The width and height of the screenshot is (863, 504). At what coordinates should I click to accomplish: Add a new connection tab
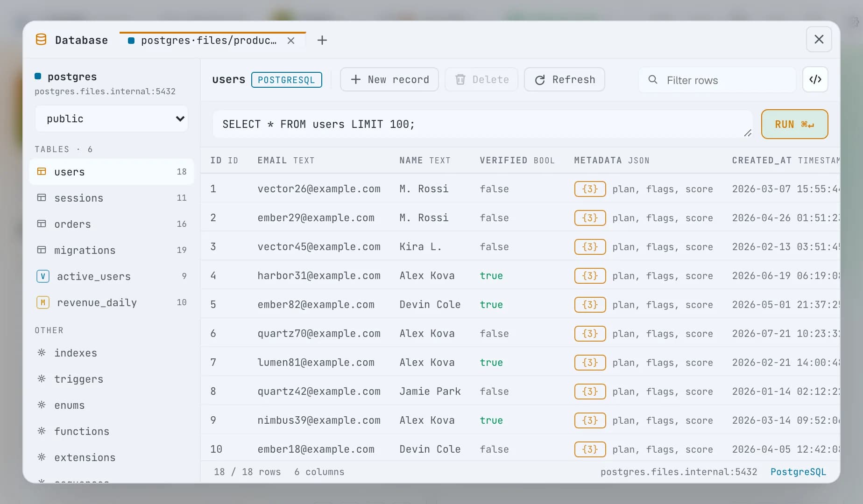[322, 41]
